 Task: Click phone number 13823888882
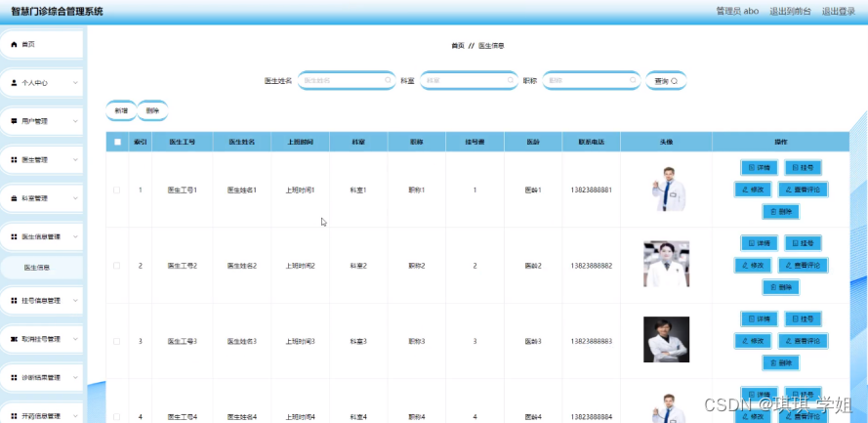click(592, 266)
